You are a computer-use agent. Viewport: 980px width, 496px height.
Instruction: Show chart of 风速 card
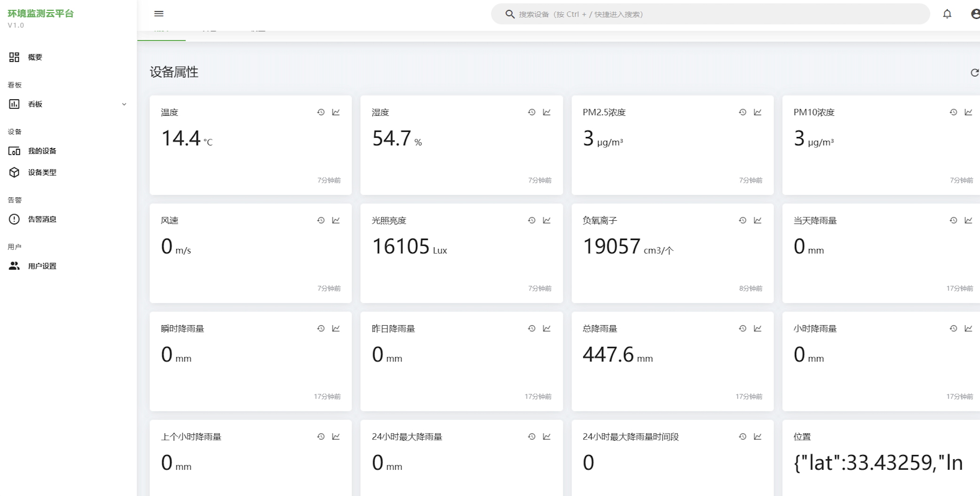(336, 220)
